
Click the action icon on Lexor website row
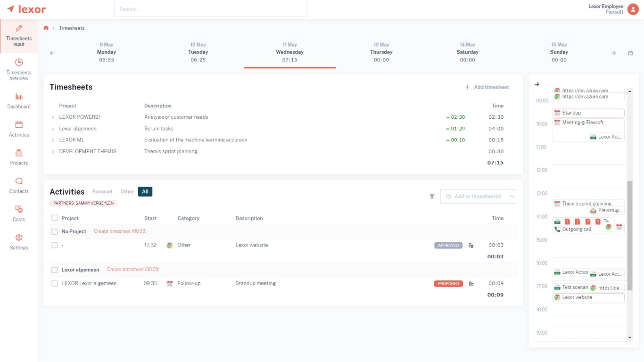471,246
